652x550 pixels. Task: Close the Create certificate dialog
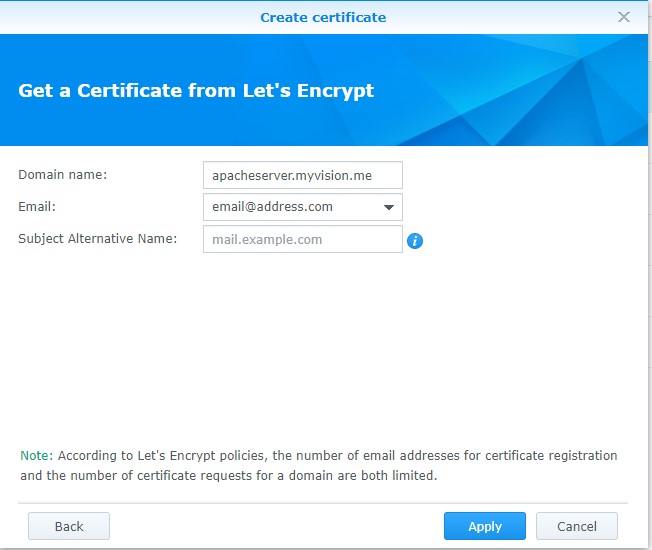click(624, 17)
